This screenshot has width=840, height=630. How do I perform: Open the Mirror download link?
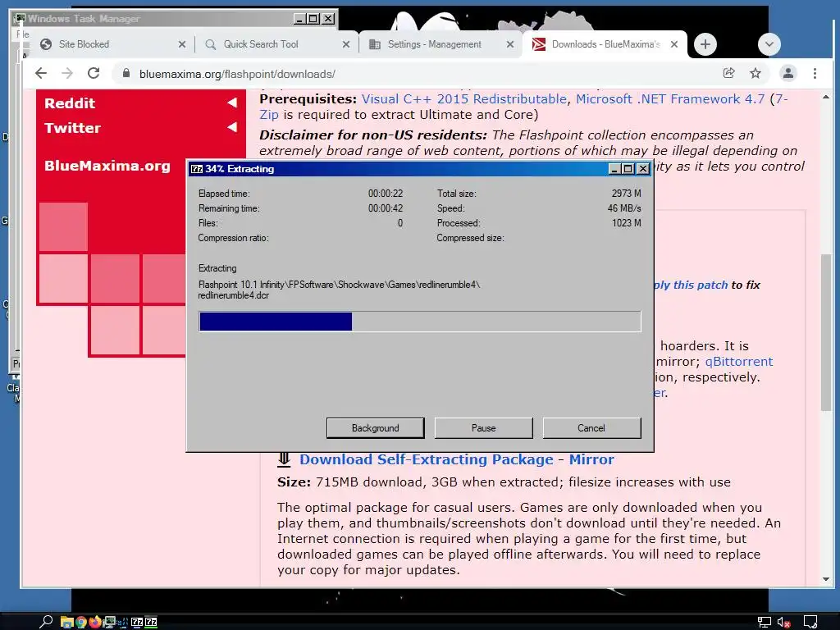click(591, 459)
